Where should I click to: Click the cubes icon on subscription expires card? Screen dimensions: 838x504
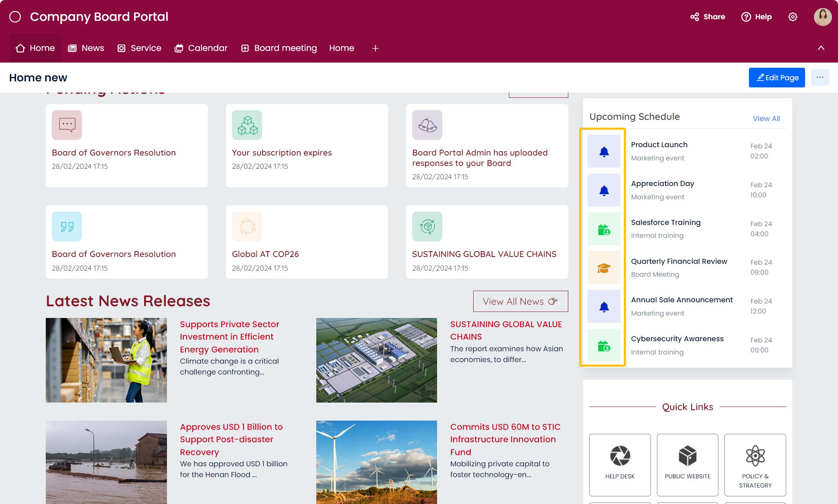click(247, 125)
